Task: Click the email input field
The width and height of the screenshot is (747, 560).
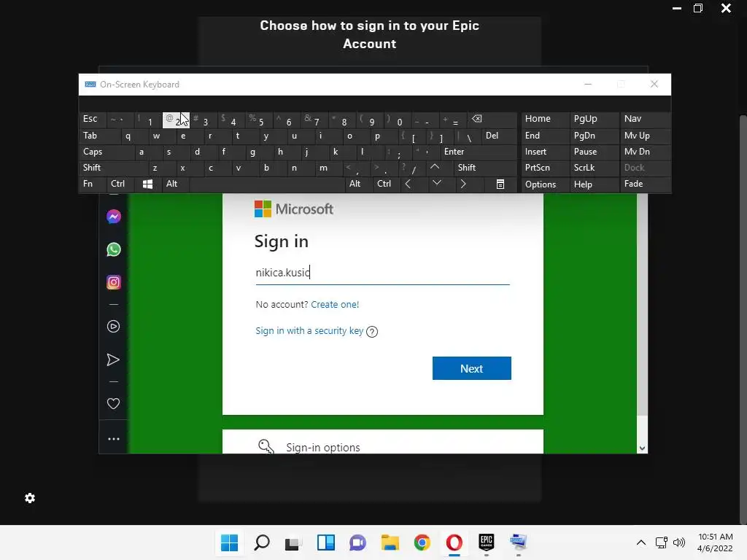Action: 382,273
